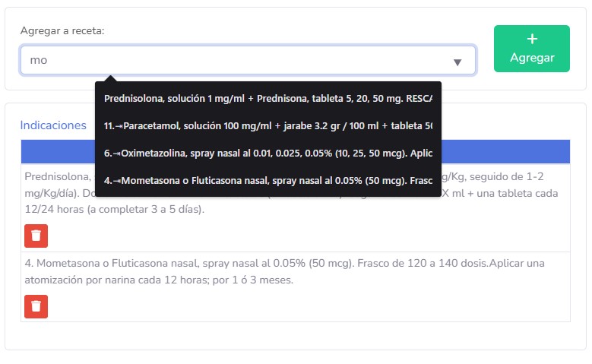Click the typed text "mo" in combobox
This screenshot has width=592, height=364.
39,60
